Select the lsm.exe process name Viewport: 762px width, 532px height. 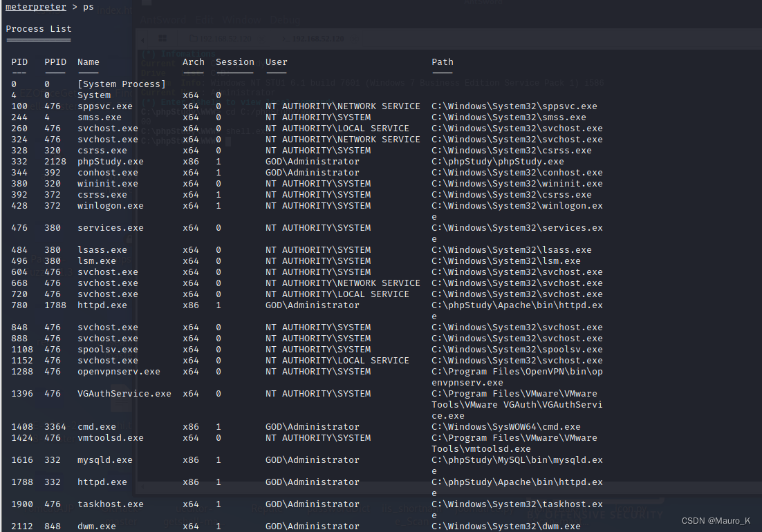click(x=97, y=261)
